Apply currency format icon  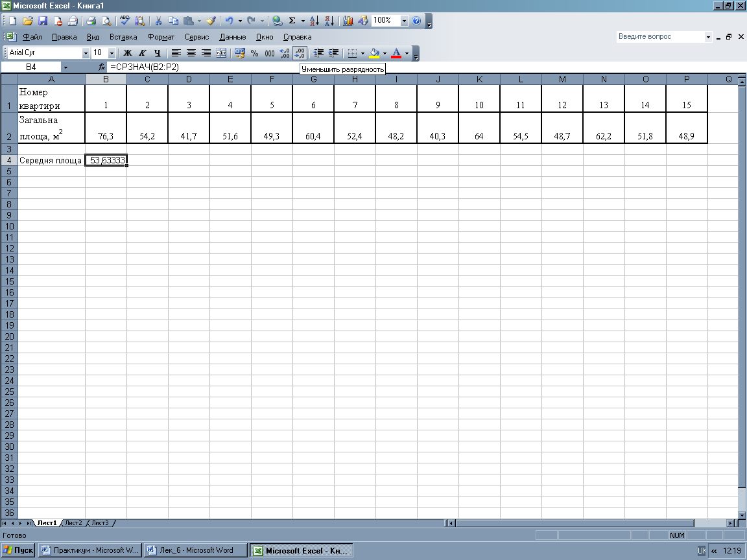[240, 53]
